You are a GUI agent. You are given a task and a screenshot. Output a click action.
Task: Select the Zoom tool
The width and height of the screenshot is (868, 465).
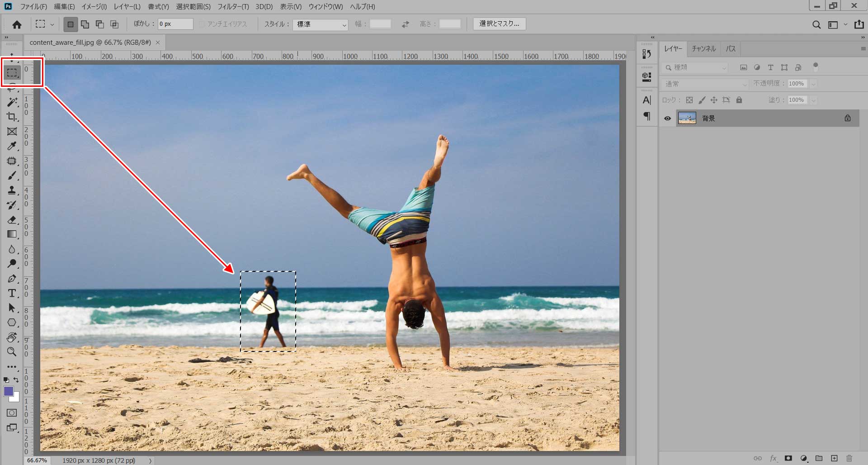[x=12, y=352]
